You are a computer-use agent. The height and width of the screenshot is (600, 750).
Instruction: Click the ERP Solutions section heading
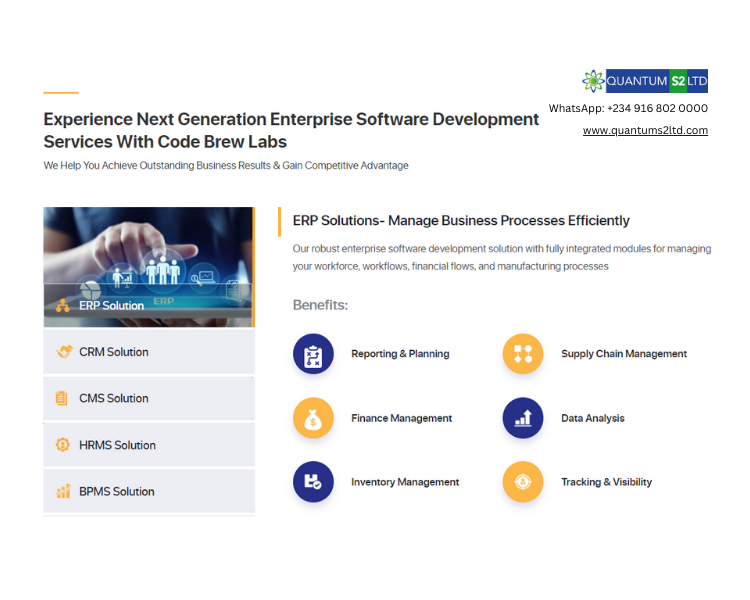click(x=461, y=221)
